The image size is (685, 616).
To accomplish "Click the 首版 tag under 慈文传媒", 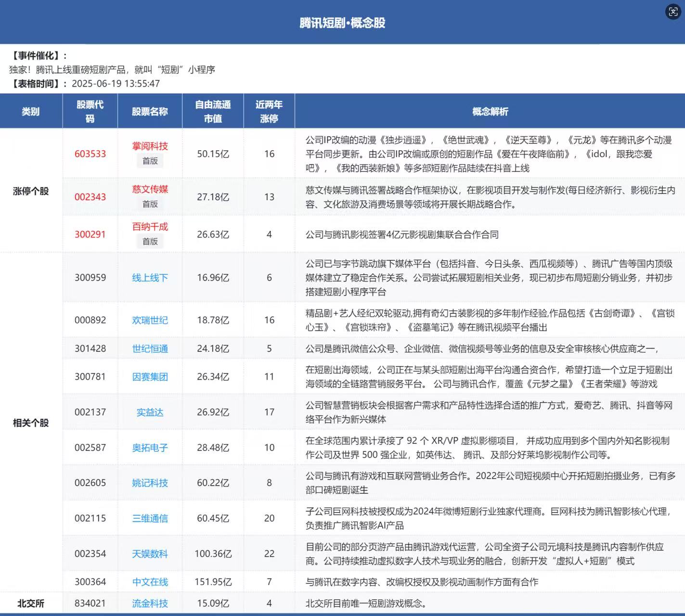I will (150, 204).
